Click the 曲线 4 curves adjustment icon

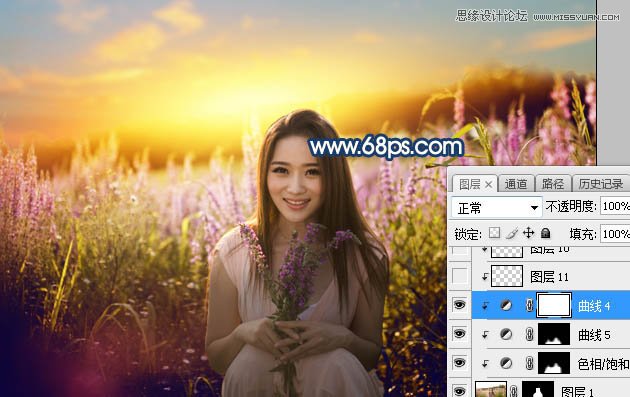(506, 306)
